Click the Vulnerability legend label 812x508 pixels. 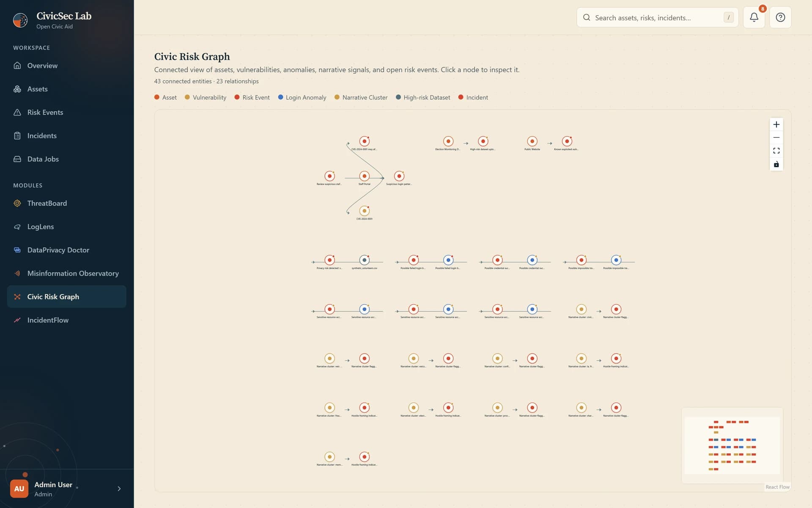[x=209, y=97]
